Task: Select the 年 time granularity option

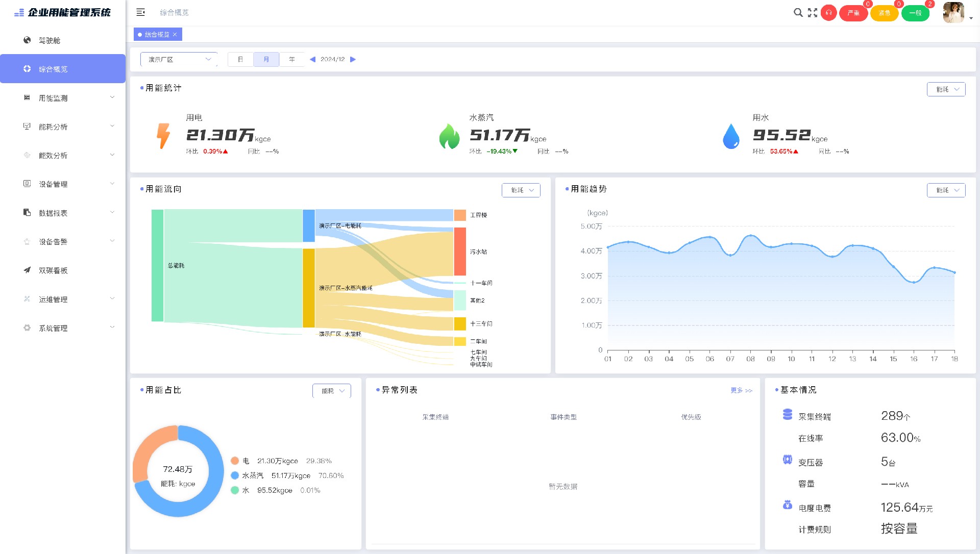Action: pos(292,60)
